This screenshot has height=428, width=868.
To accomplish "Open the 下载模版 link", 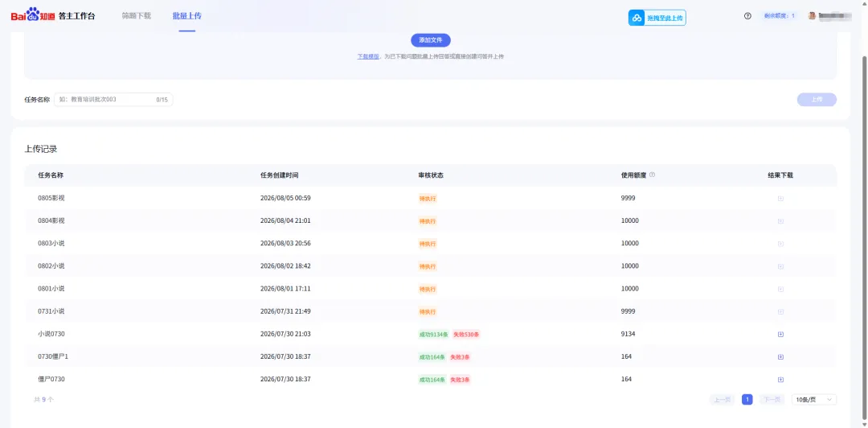I will pos(368,56).
